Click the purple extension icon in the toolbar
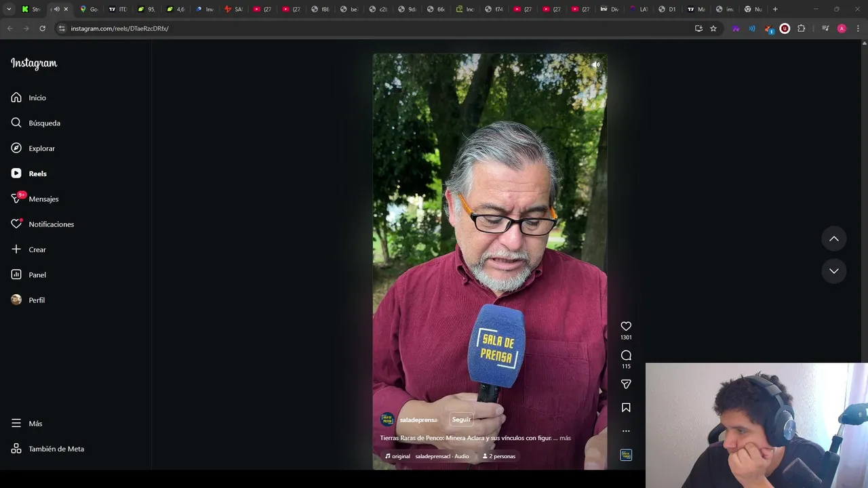This screenshot has height=488, width=868. coord(736,28)
